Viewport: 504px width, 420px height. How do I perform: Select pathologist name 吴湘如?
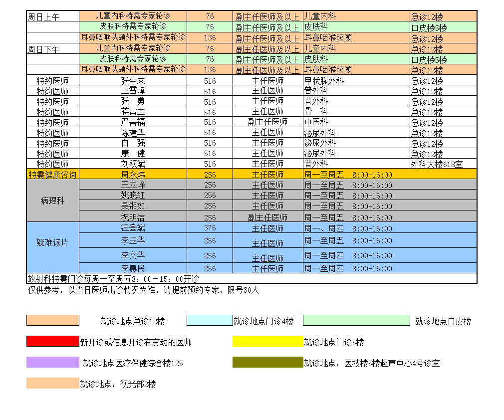[x=133, y=206]
